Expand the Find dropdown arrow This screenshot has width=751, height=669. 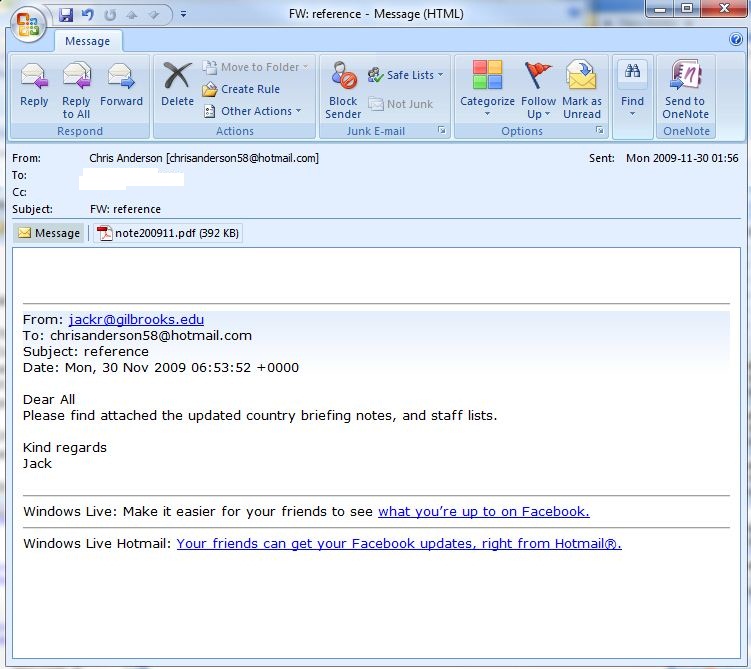click(x=632, y=114)
